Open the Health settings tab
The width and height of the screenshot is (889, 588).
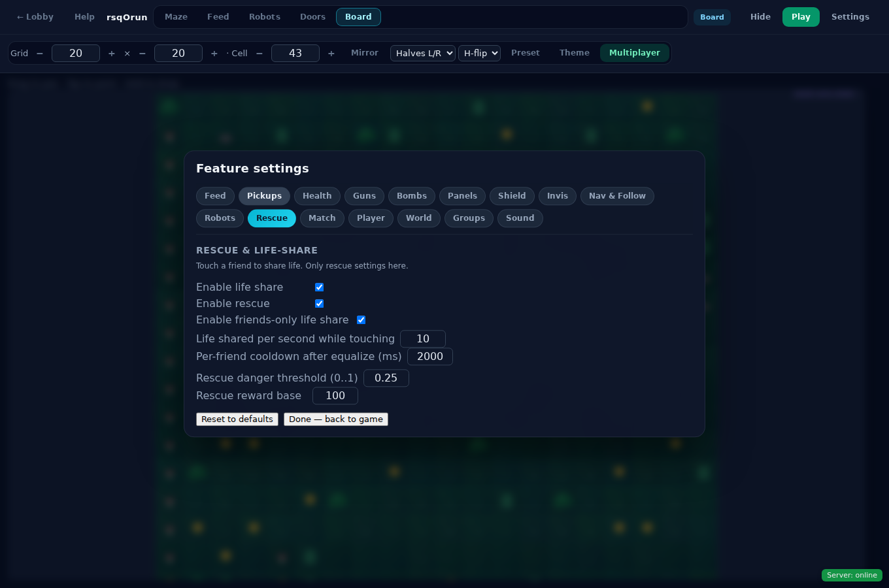pos(317,196)
